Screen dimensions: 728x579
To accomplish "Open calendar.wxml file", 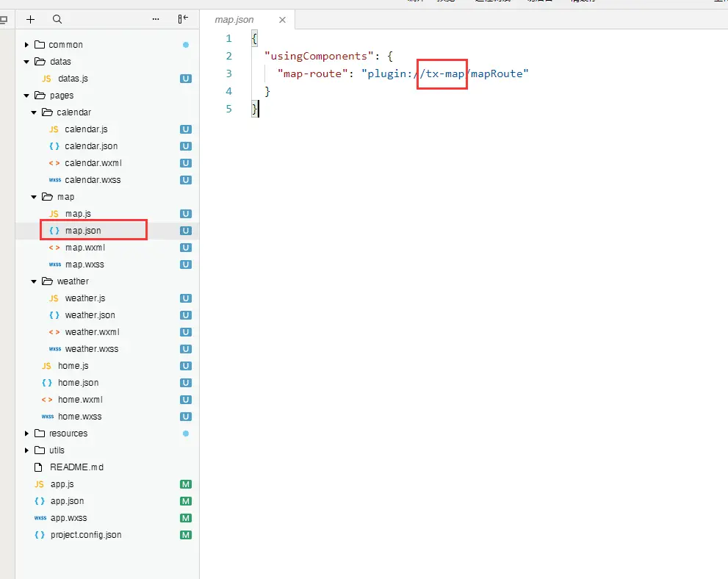I will click(x=93, y=163).
